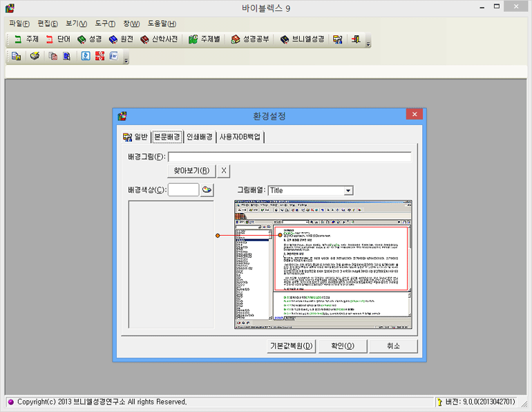532x412 pixels.
Task: Click the 기본값복원(D) button
Action: (x=292, y=346)
